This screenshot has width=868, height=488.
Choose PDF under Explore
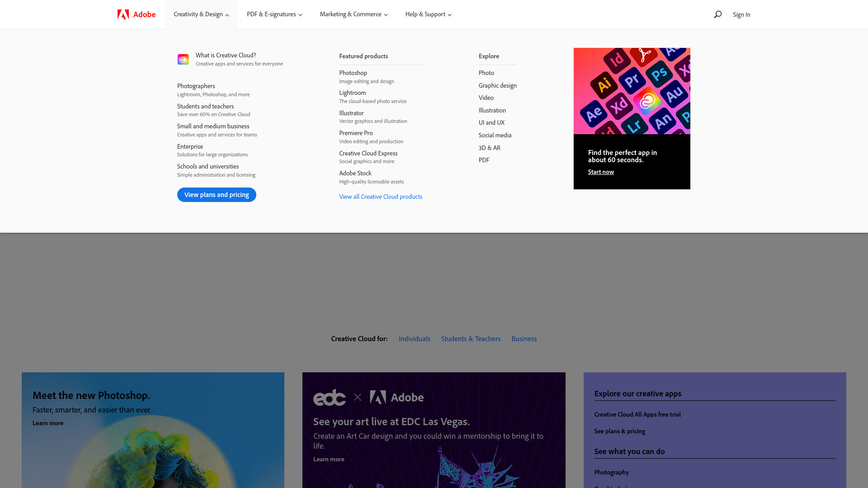(x=484, y=160)
